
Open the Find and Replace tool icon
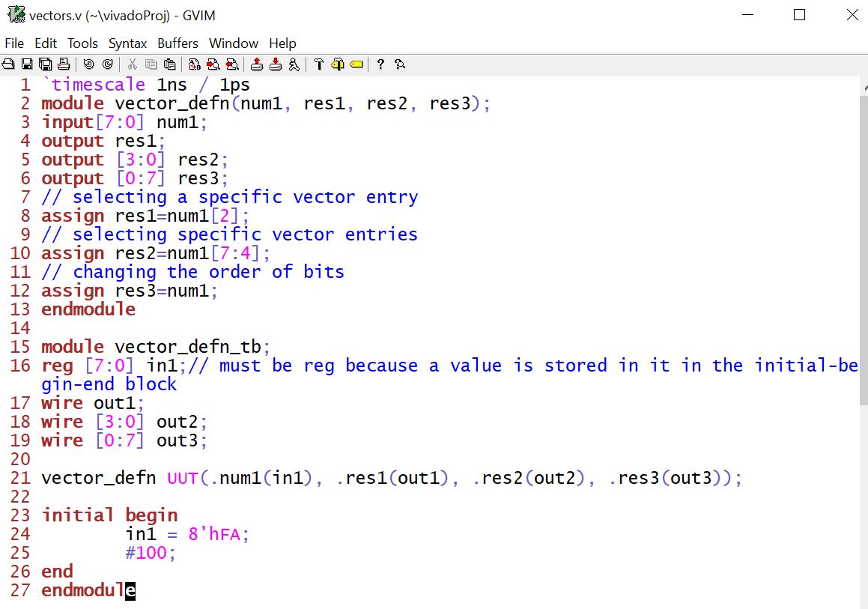pos(195,64)
